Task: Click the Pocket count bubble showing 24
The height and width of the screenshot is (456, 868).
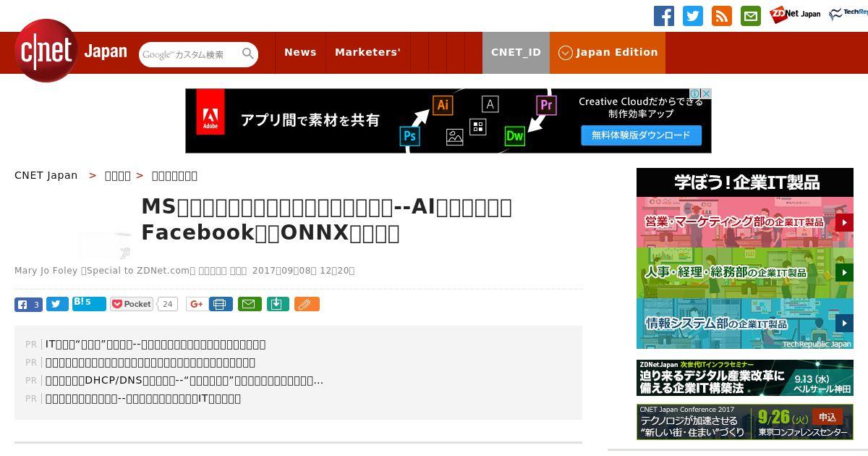Action: (168, 304)
